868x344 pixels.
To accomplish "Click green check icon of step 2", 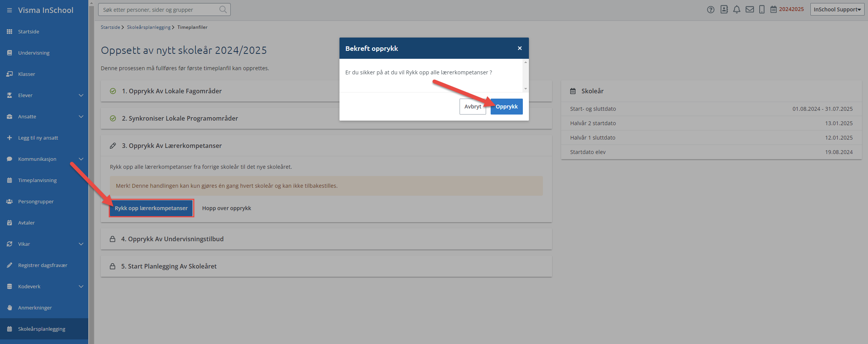I will pos(113,118).
